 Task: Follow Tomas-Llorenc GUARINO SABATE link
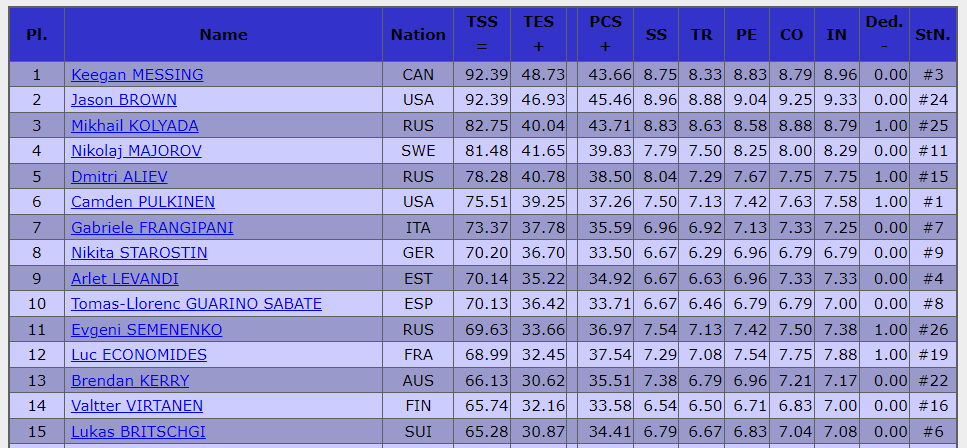click(x=196, y=304)
